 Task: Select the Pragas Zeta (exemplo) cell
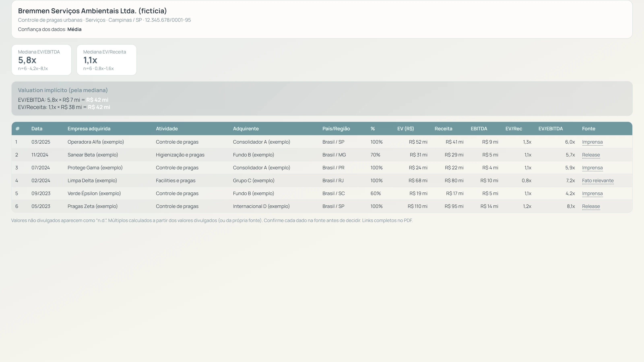tap(93, 206)
